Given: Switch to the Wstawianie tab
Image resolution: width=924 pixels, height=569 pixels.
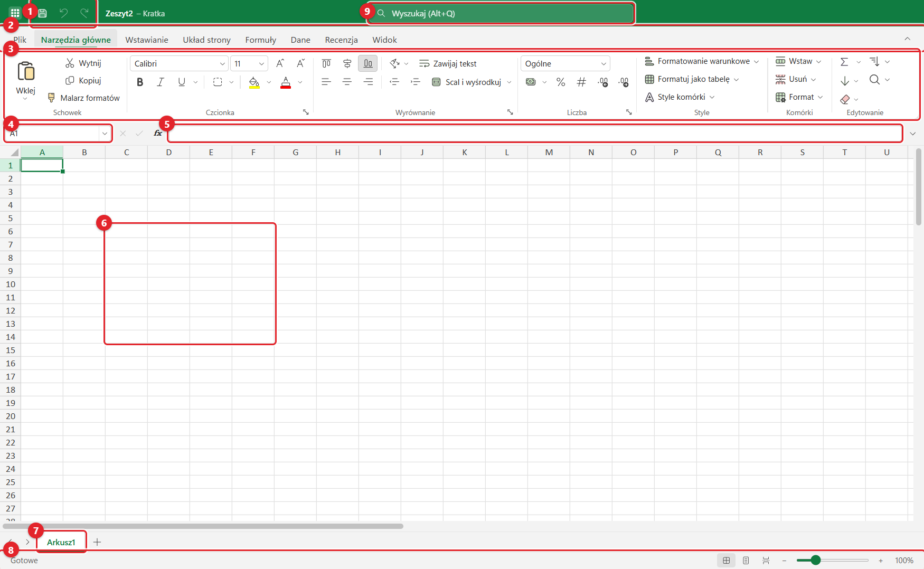Looking at the screenshot, I should [147, 40].
